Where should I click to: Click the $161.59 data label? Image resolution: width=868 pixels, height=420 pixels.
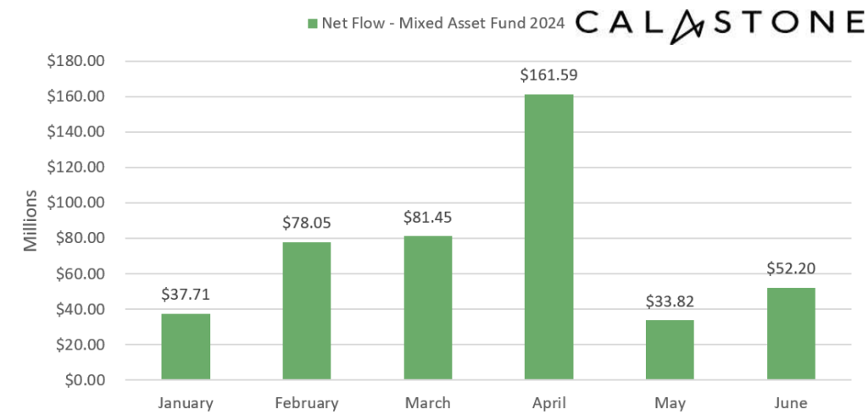[548, 75]
